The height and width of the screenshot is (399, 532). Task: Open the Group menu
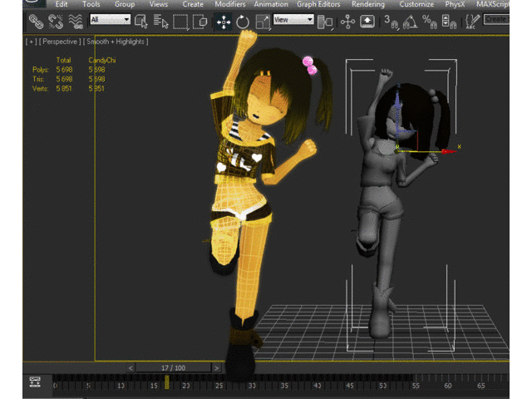[x=125, y=4]
